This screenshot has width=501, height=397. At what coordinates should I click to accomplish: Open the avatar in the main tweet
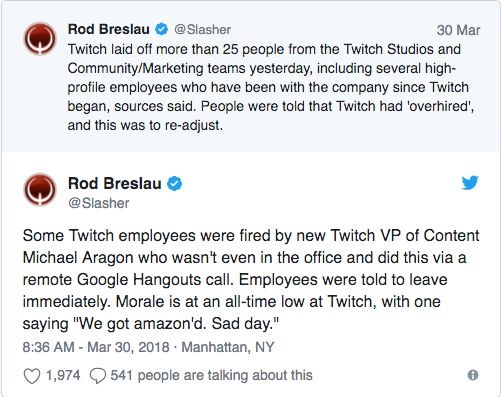40,189
